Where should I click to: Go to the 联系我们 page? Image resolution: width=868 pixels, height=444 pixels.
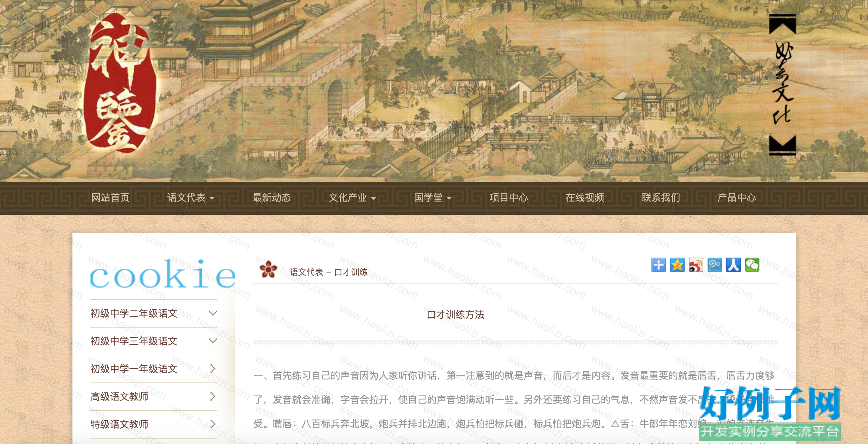[661, 197]
